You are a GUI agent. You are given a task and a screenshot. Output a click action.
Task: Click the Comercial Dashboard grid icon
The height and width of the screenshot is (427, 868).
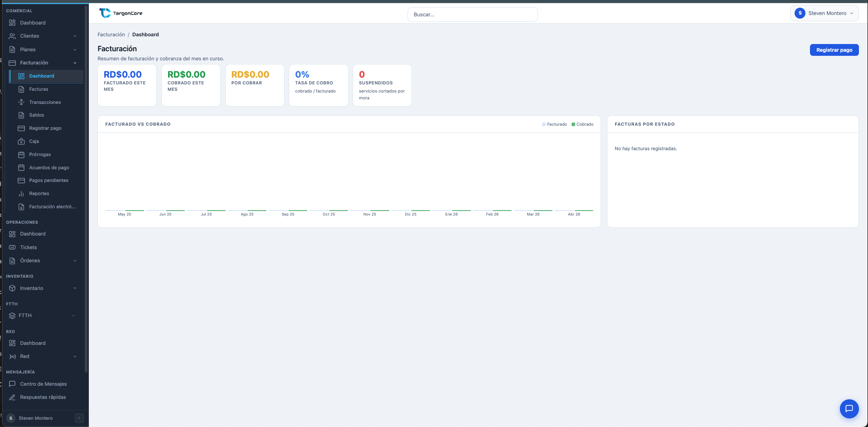[12, 23]
